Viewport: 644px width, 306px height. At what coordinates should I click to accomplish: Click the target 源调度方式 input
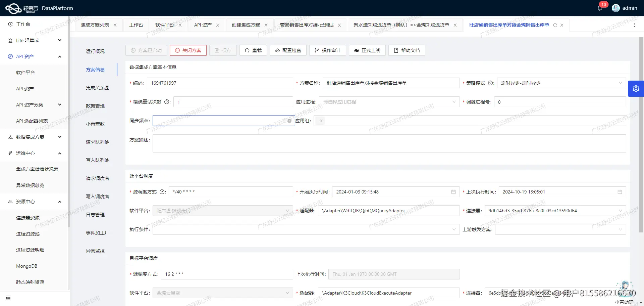point(227,274)
